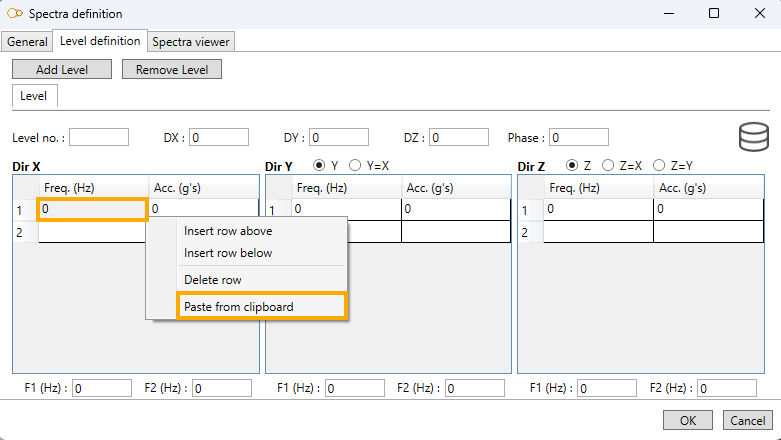Screen dimensions: 781x440
Task: Click the Cancel button
Action: click(x=746, y=420)
